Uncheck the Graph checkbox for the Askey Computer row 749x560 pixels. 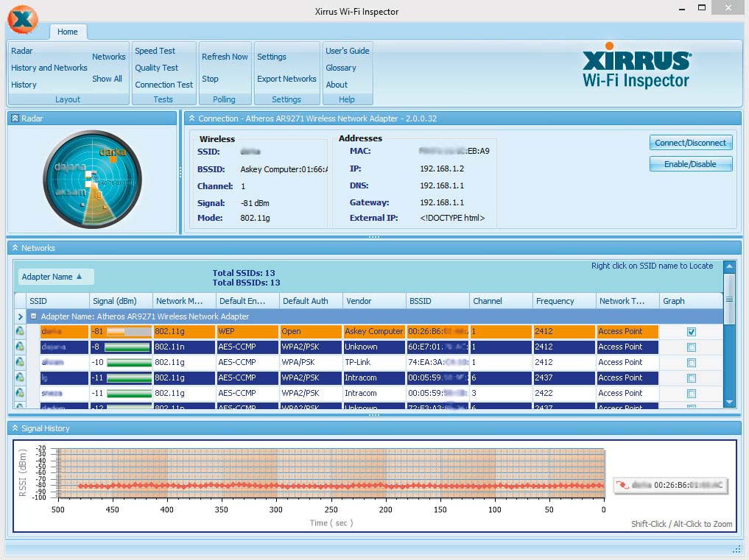[692, 332]
